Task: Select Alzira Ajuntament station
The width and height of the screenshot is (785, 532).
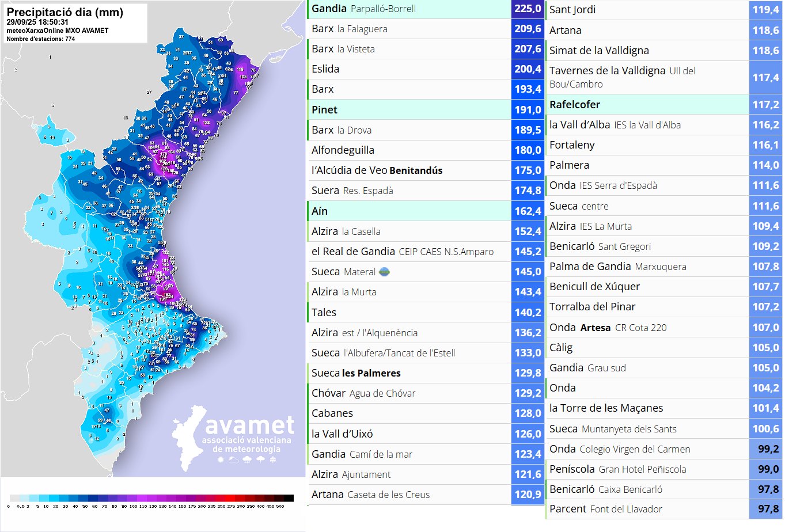Action: tap(425, 474)
